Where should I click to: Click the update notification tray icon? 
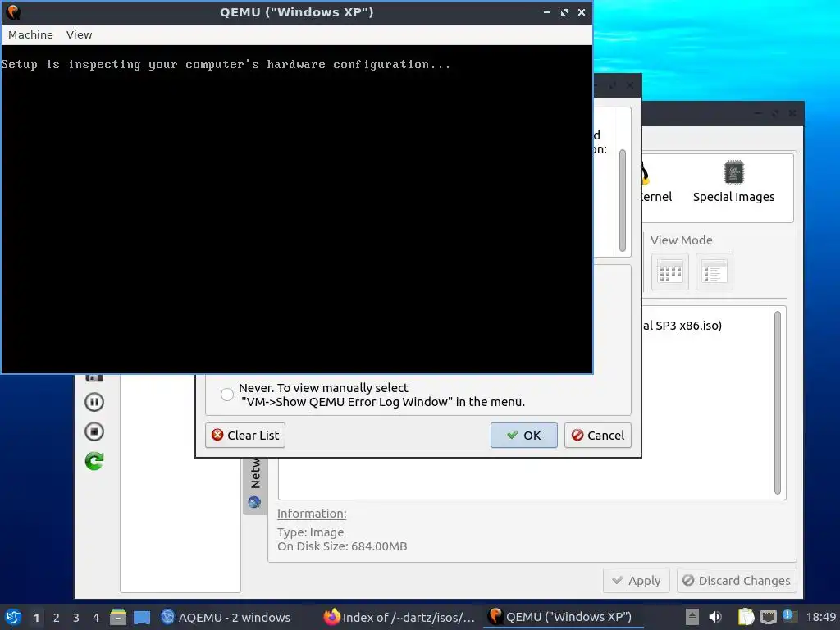tap(788, 616)
